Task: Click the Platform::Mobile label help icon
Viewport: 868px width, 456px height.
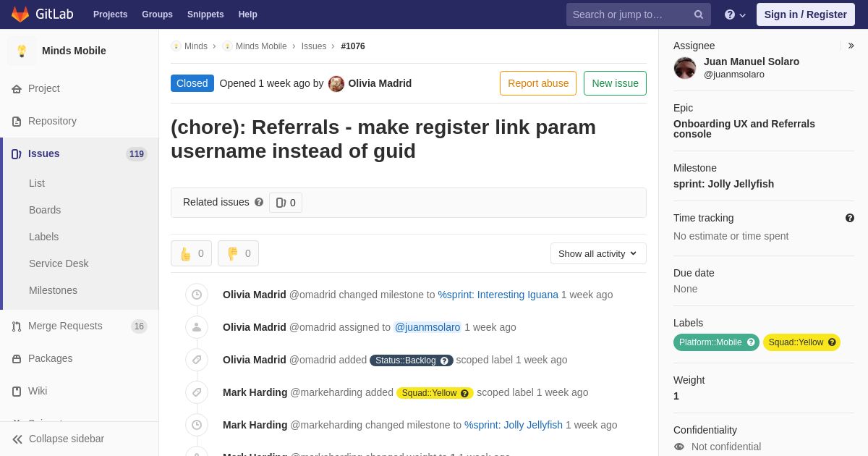Action: pos(751,342)
